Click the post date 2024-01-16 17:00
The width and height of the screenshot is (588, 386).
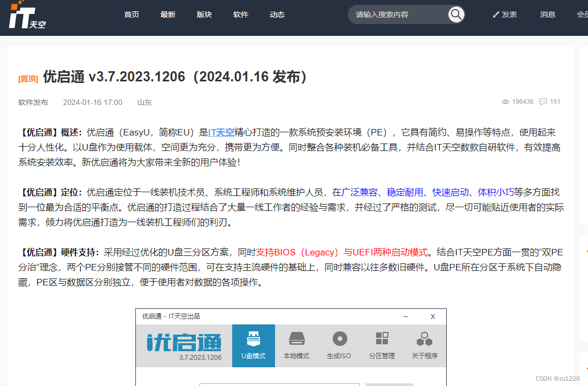93,102
